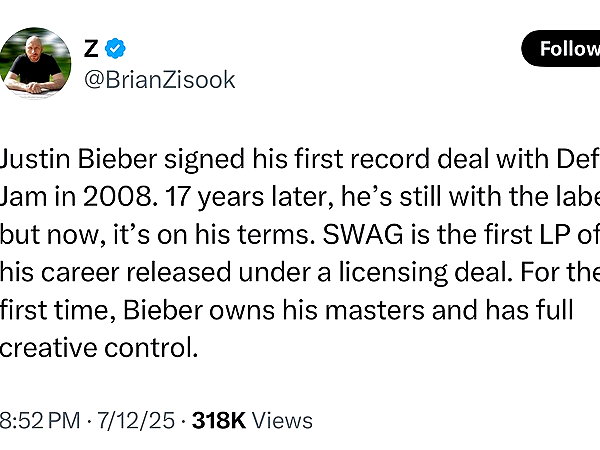Click the year 2008 in the tweet
This screenshot has width=600, height=450.
pos(118,196)
